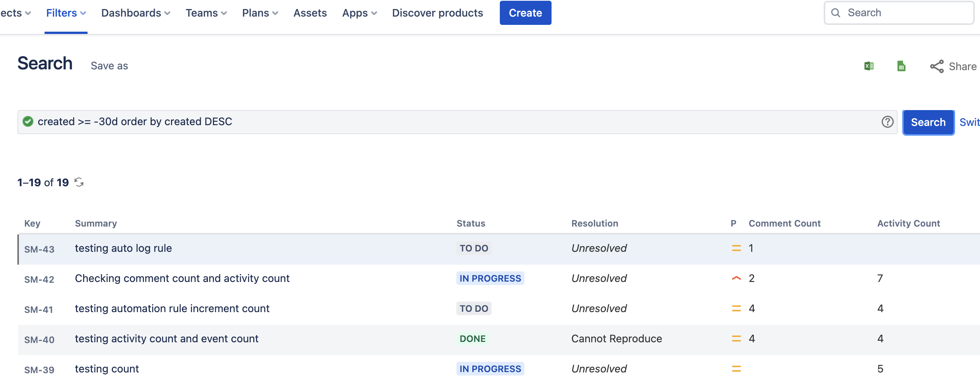Run the query with the Search button
This screenshot has width=980, height=383.
click(928, 122)
